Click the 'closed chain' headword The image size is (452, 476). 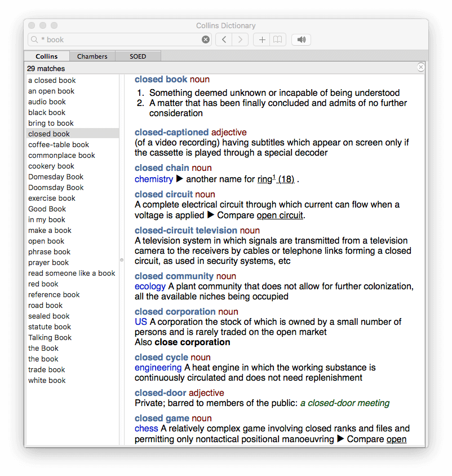(162, 168)
